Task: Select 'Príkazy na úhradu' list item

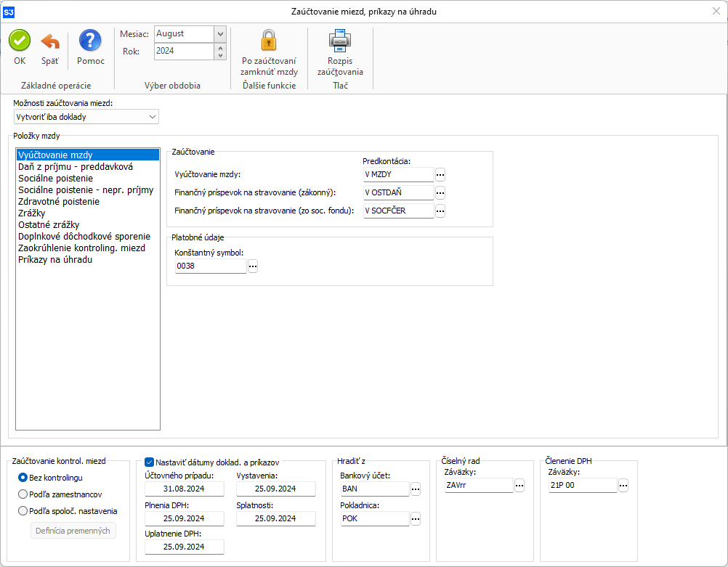Action: 88,259
